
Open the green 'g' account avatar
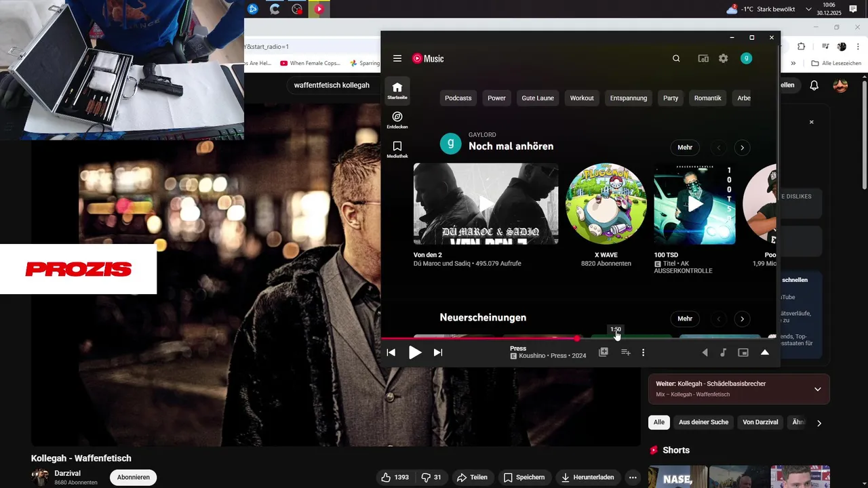pyautogui.click(x=746, y=58)
